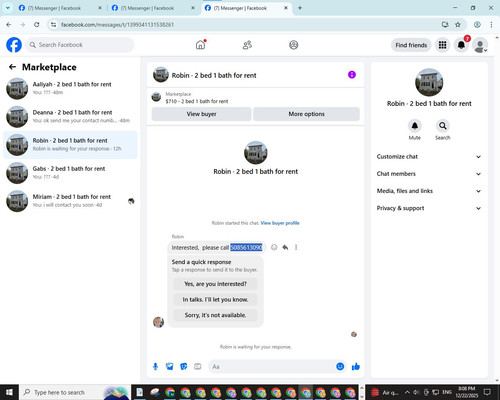The width and height of the screenshot is (500, 400).
Task: React to Robin's message with emoji icon
Action: click(274, 247)
